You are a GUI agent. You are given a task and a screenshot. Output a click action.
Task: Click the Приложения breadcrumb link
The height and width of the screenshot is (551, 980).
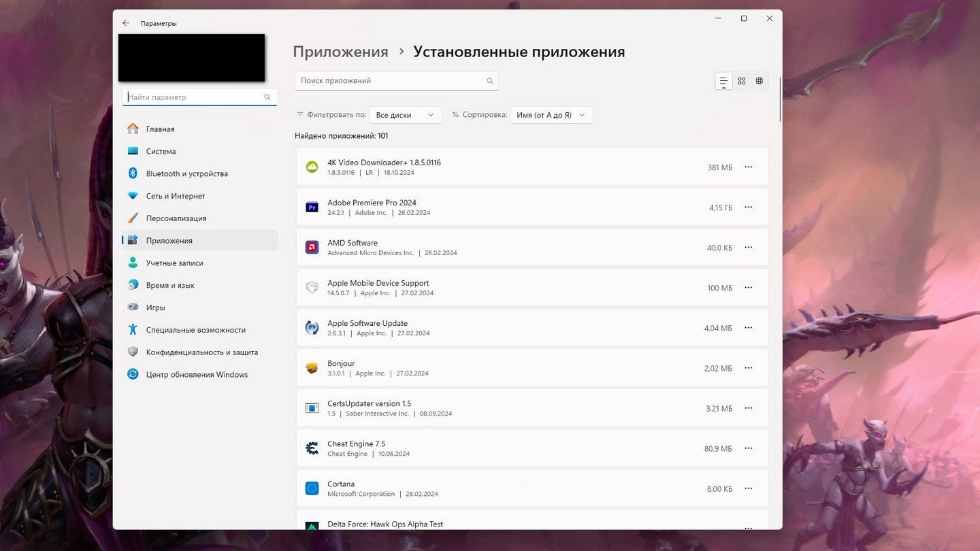(x=340, y=52)
